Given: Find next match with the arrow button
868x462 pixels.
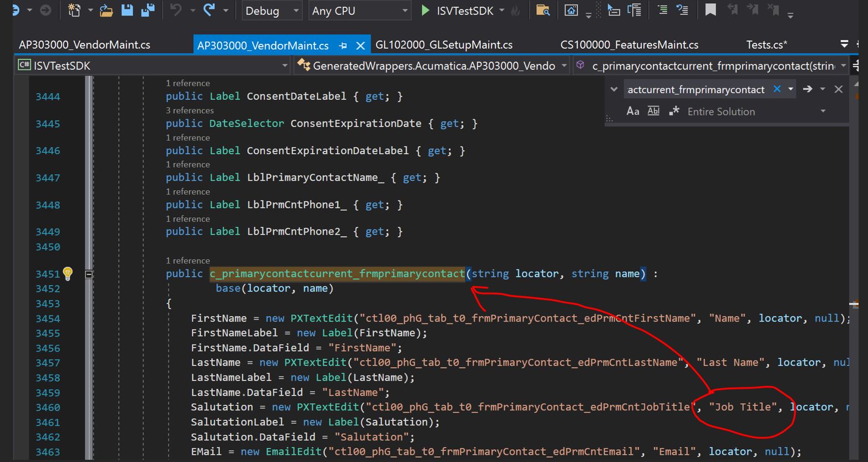Looking at the screenshot, I should [x=808, y=89].
